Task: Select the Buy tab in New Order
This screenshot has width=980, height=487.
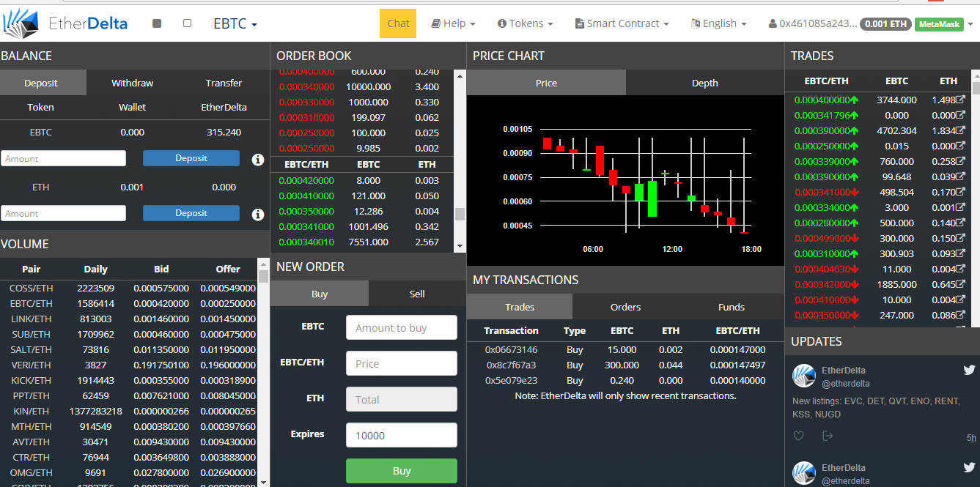Action: pos(320,294)
